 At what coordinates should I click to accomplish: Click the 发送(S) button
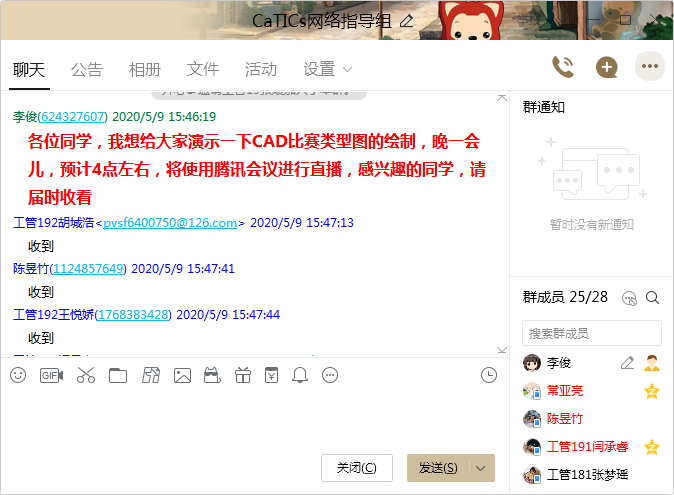pos(438,468)
